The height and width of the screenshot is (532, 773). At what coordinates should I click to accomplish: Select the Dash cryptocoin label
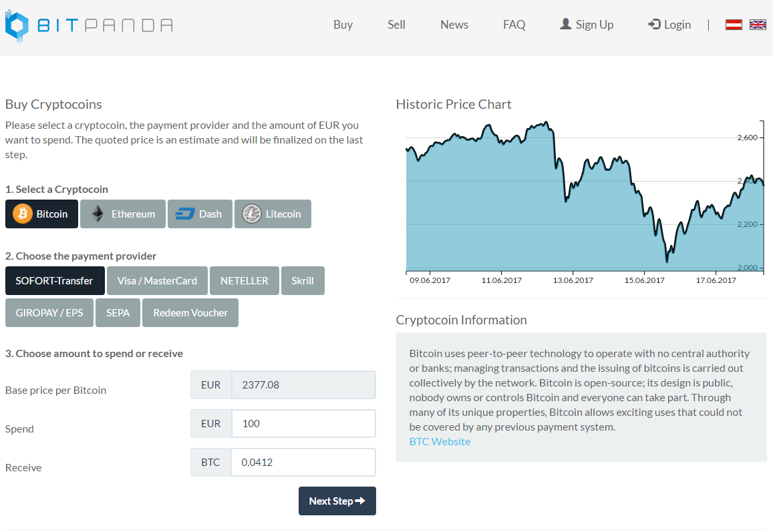(210, 214)
